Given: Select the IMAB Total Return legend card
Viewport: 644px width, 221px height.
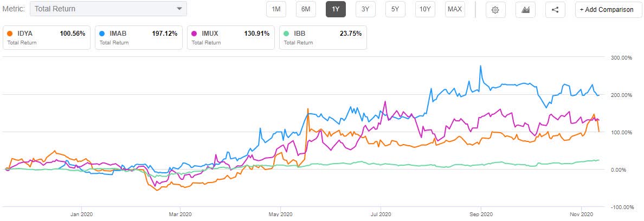Looking at the screenshot, I should (x=138, y=37).
